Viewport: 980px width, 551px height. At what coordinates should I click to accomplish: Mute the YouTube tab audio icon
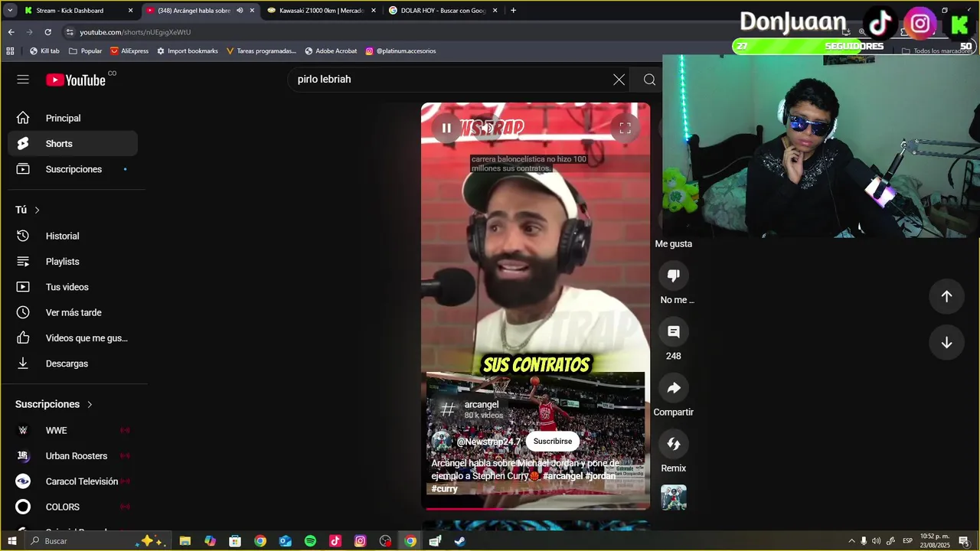pyautogui.click(x=240, y=11)
